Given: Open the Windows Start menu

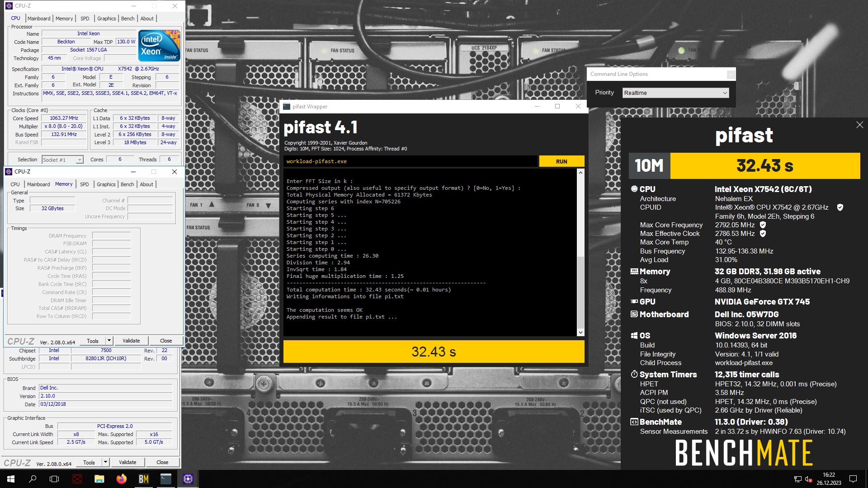Looking at the screenshot, I should pos(11,479).
